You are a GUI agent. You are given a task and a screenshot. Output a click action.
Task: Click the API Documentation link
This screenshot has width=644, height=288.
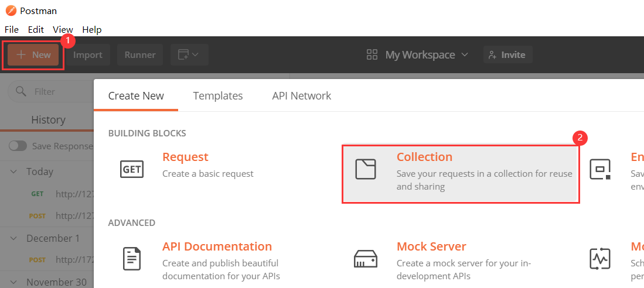click(x=217, y=246)
